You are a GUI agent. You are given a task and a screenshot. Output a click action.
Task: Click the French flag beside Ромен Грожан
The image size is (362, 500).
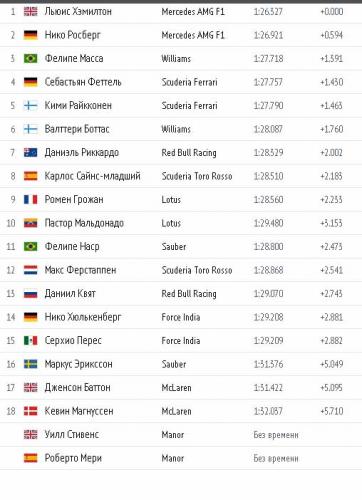[x=30, y=200]
